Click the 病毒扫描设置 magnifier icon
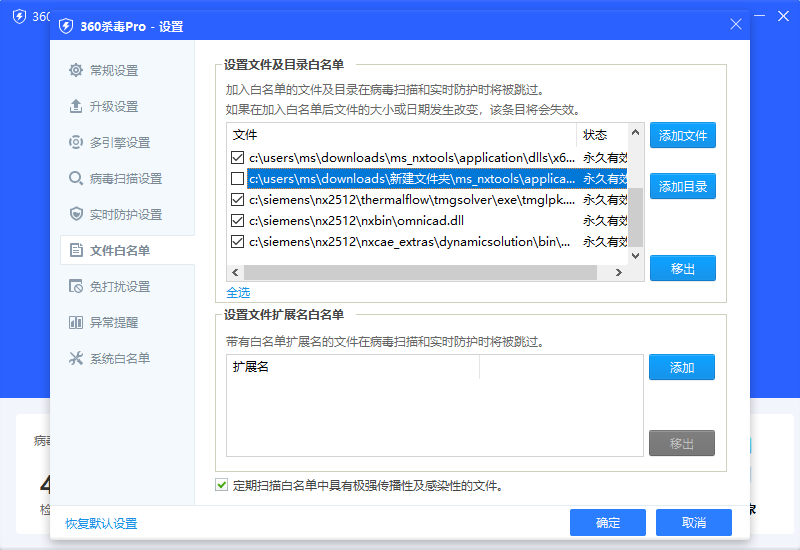Image resolution: width=800 pixels, height=550 pixels. (76, 178)
